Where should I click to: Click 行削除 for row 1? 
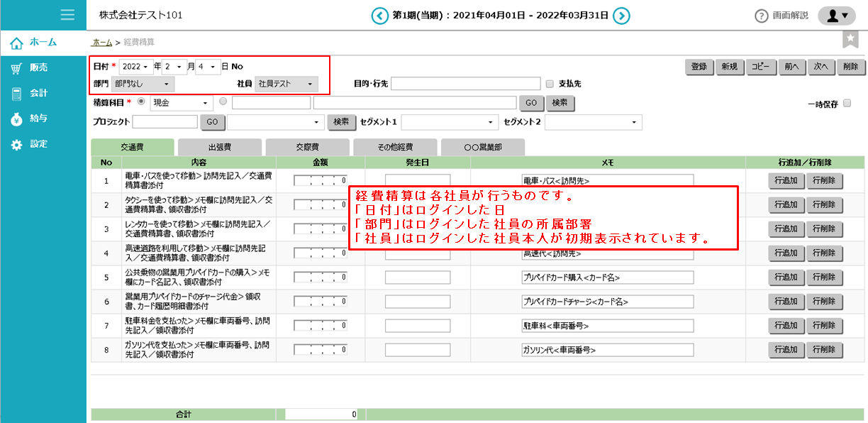(824, 181)
